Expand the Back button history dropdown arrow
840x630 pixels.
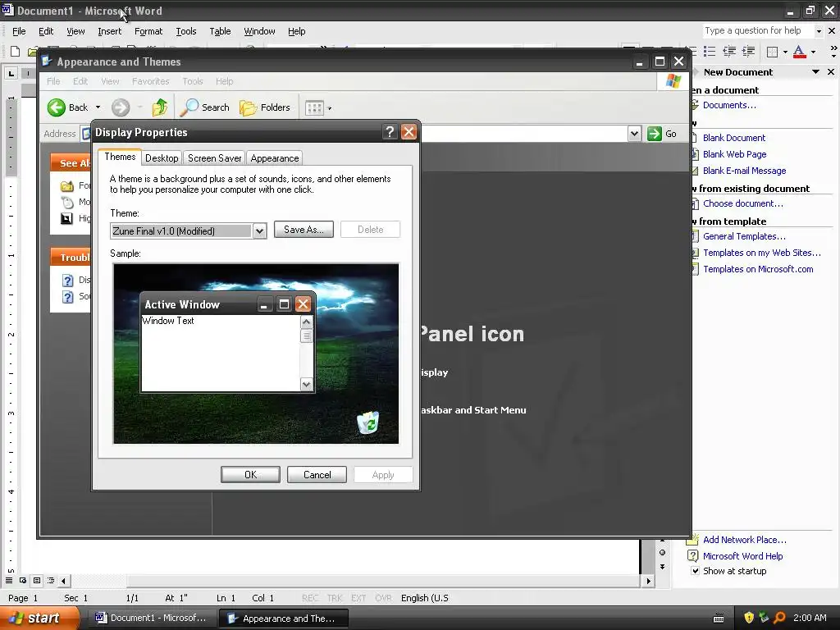tap(98, 107)
